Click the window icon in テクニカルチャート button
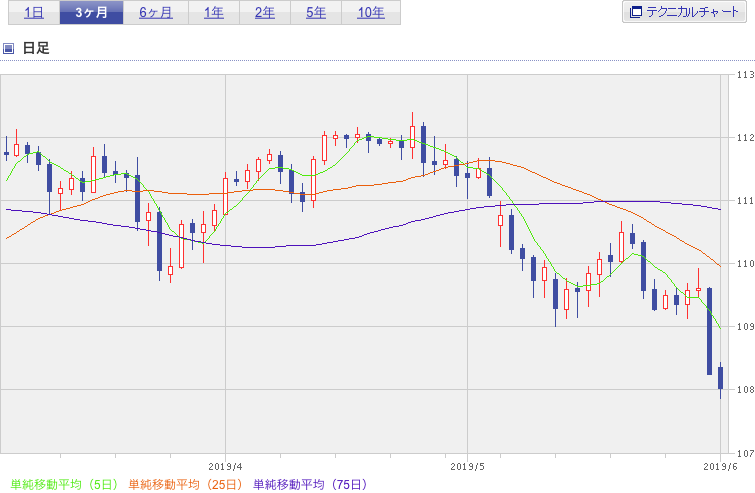Screen dimensions: 755x493 [x=636, y=12]
